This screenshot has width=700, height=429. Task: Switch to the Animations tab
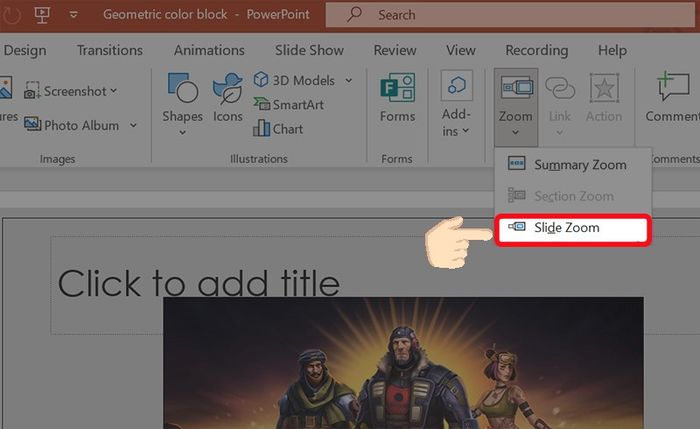point(209,50)
